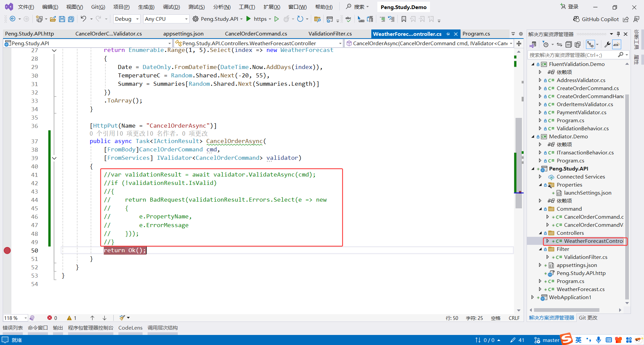Click Sync with Active Document arrows icon
The height and width of the screenshot is (345, 644).
coord(559,45)
